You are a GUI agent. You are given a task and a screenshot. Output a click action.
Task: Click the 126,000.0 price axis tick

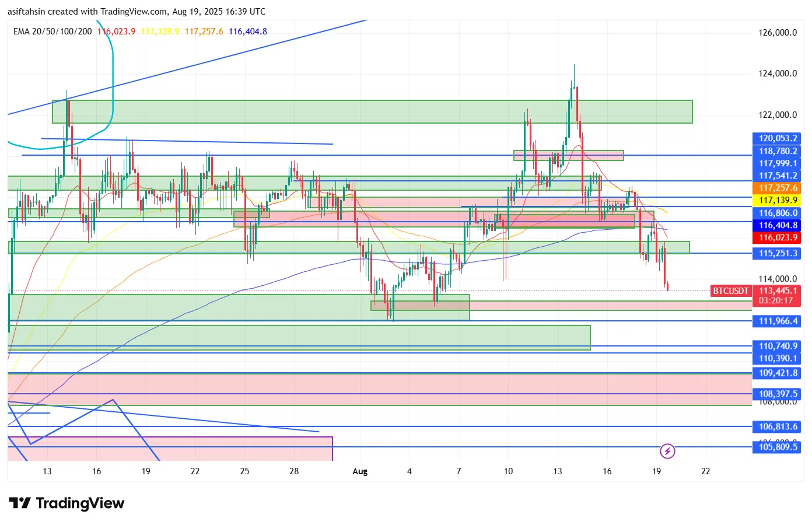778,33
